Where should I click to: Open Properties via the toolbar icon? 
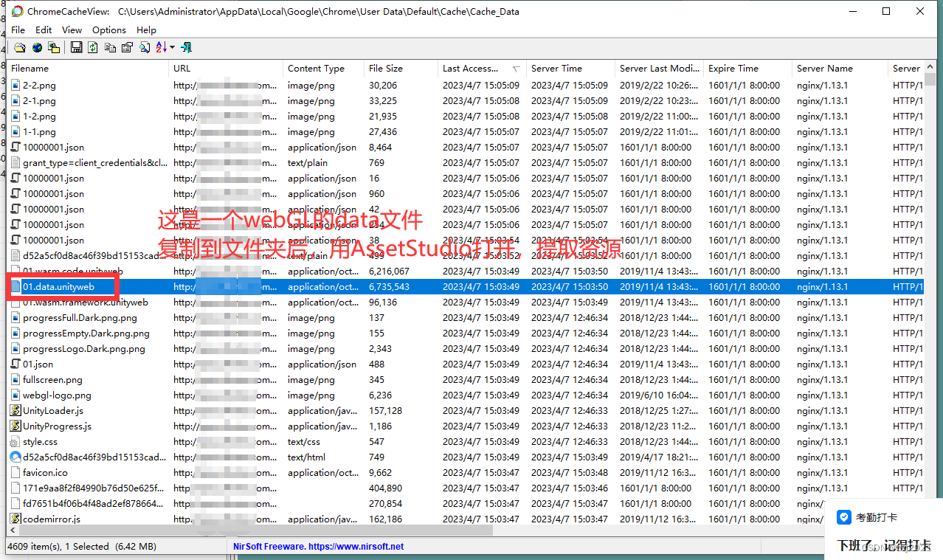pos(127,47)
